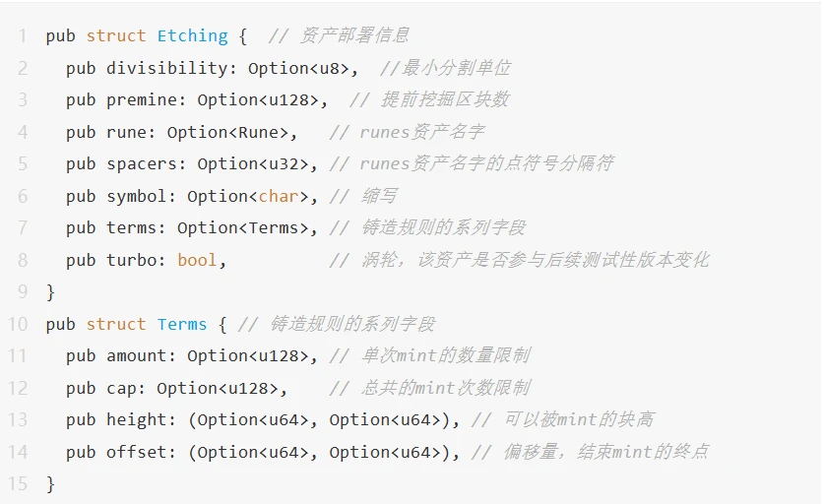Click the struct name Terms on line 10
This screenshot has width=824, height=504.
tap(182, 324)
